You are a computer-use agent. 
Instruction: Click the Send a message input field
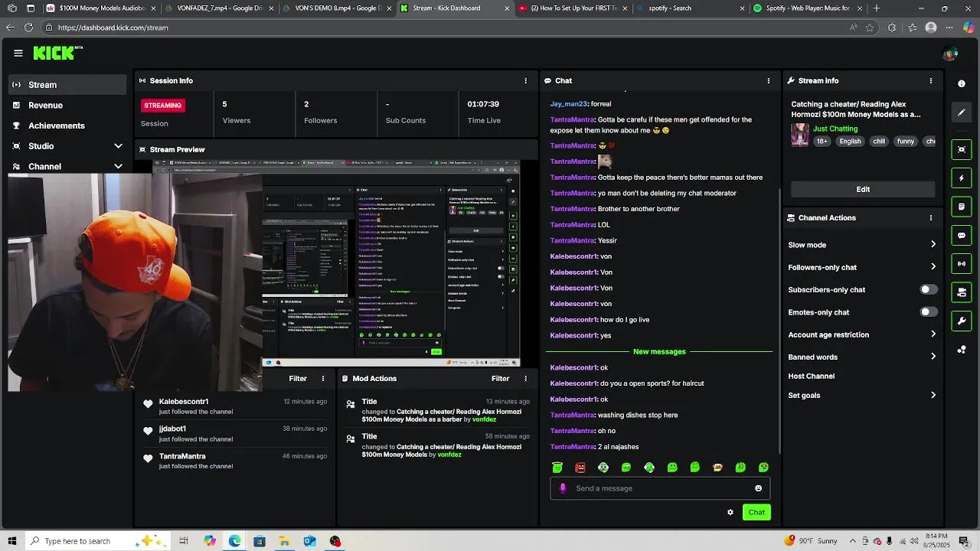(x=660, y=488)
